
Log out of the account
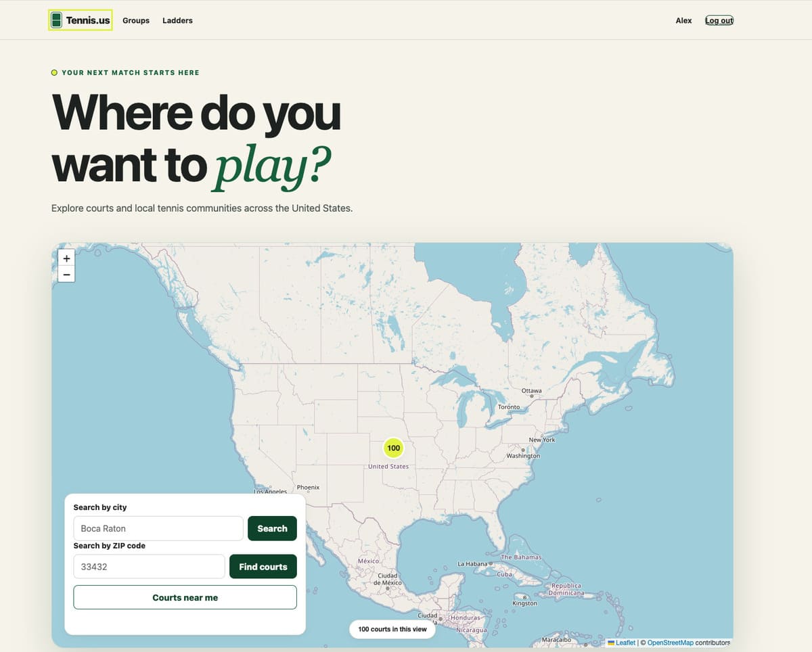(x=719, y=20)
